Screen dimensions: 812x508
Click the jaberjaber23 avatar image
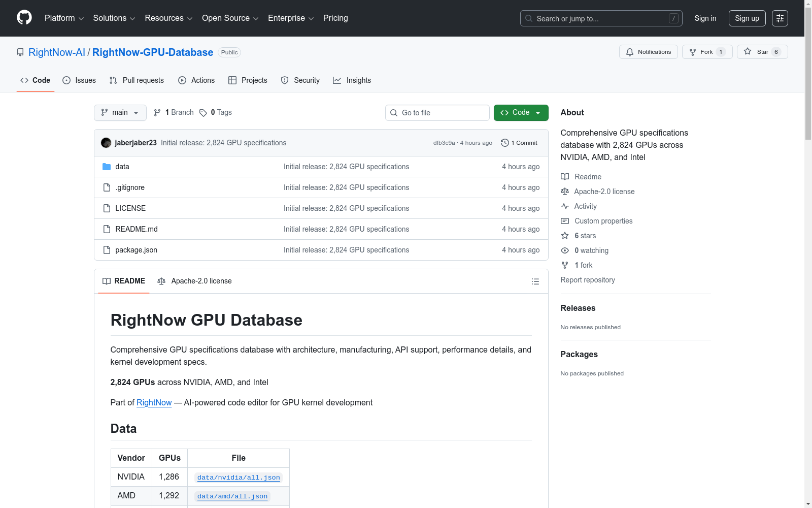106,143
